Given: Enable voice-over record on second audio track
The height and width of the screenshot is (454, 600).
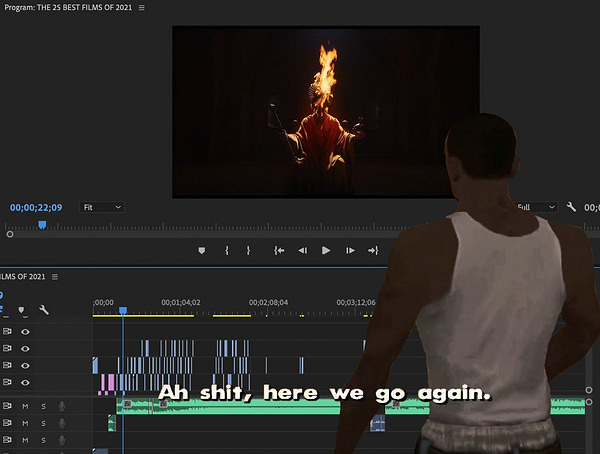Looking at the screenshot, I should pyautogui.click(x=62, y=423).
